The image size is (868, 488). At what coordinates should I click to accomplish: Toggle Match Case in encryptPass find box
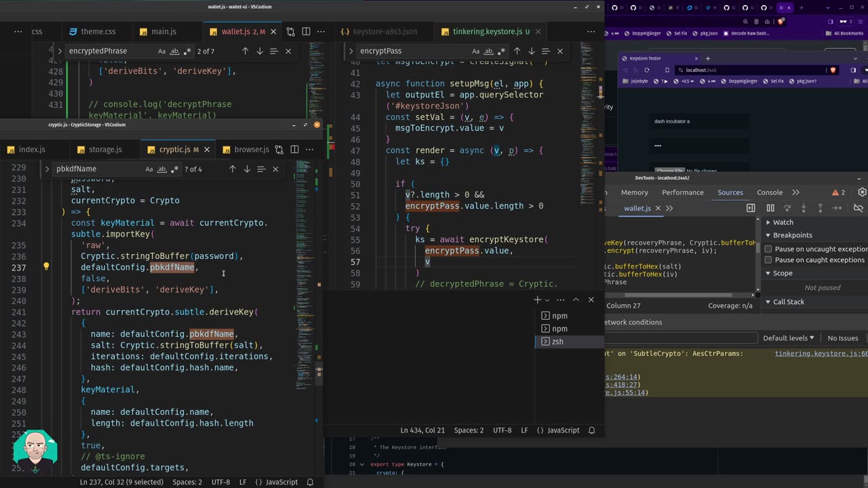click(x=476, y=51)
